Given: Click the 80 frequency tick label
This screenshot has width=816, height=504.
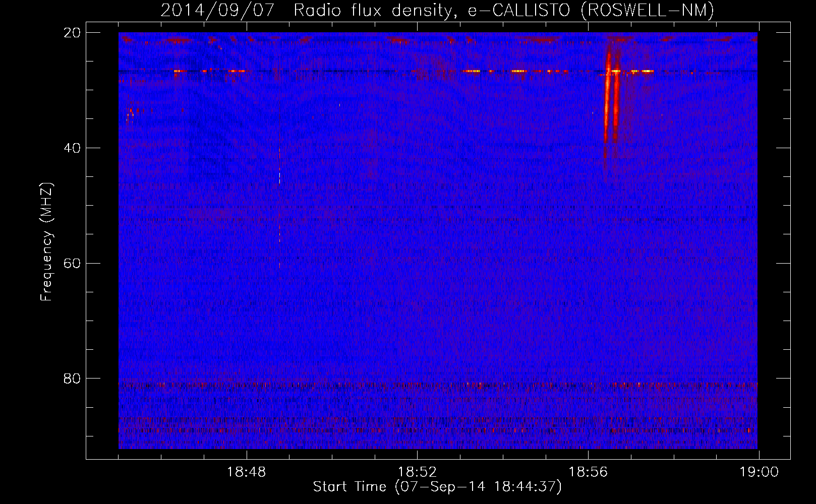Looking at the screenshot, I should [x=72, y=379].
